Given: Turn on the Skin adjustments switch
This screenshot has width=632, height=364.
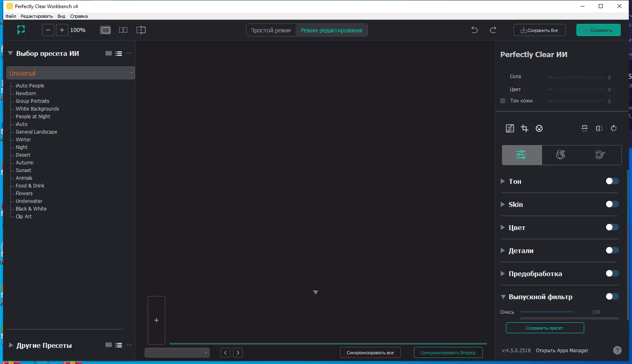Looking at the screenshot, I should pyautogui.click(x=612, y=204).
